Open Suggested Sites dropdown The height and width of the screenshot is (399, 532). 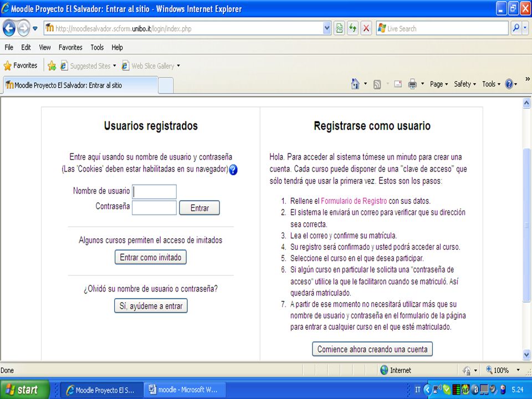tap(88, 66)
